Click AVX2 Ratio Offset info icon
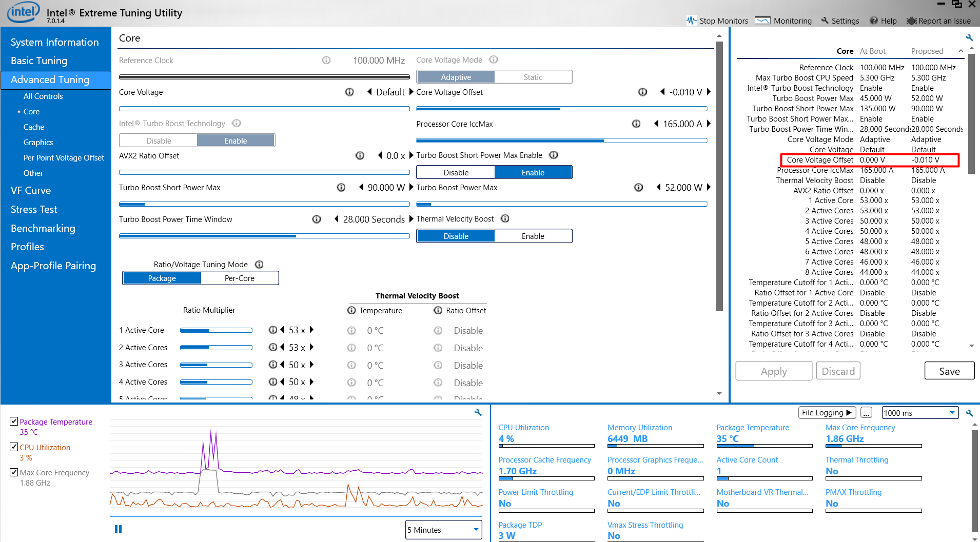The height and width of the screenshot is (542, 980). (360, 155)
